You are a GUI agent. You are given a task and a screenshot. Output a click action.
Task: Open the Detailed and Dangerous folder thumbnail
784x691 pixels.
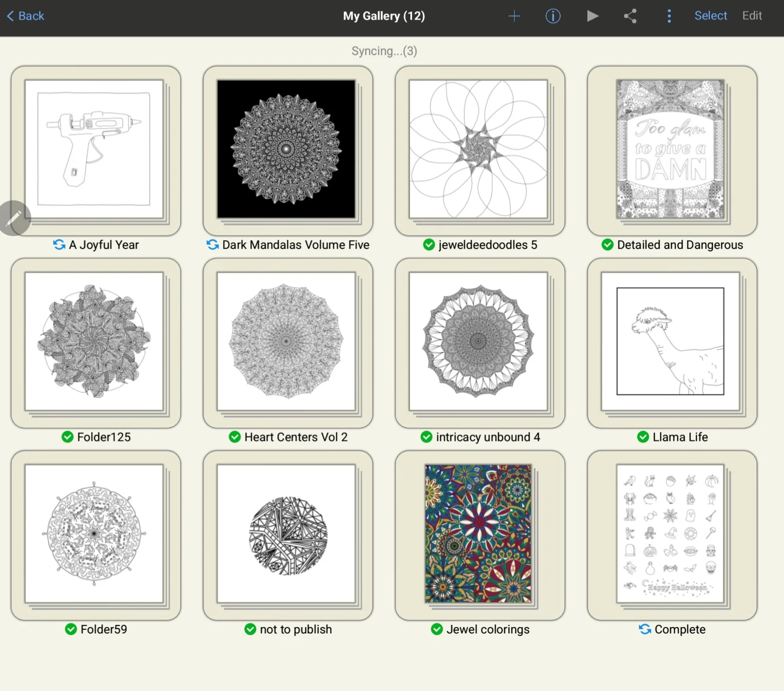click(x=672, y=151)
